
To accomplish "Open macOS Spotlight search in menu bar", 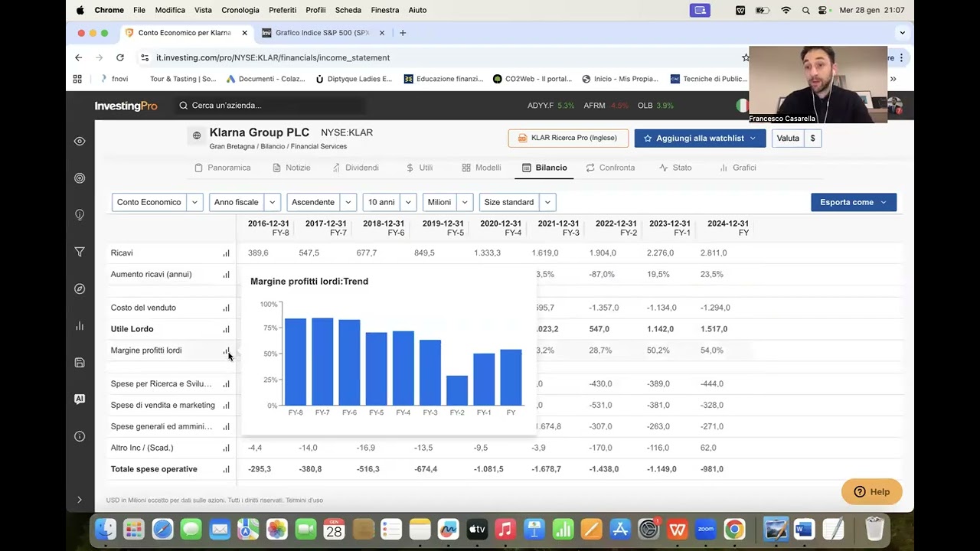I will (x=805, y=10).
